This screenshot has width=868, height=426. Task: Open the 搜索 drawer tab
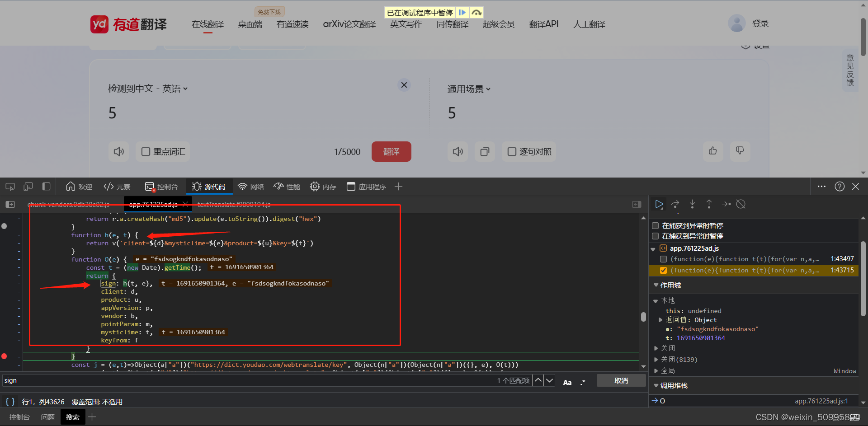(73, 417)
